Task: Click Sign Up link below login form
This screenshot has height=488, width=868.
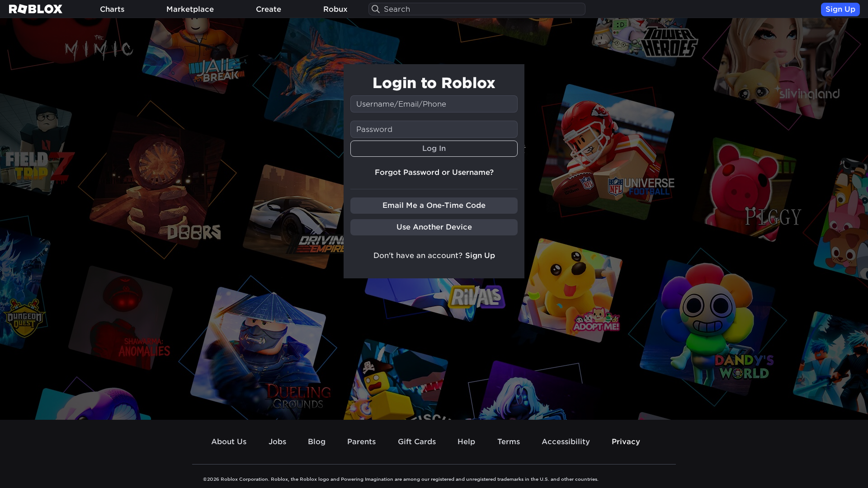Action: click(480, 255)
